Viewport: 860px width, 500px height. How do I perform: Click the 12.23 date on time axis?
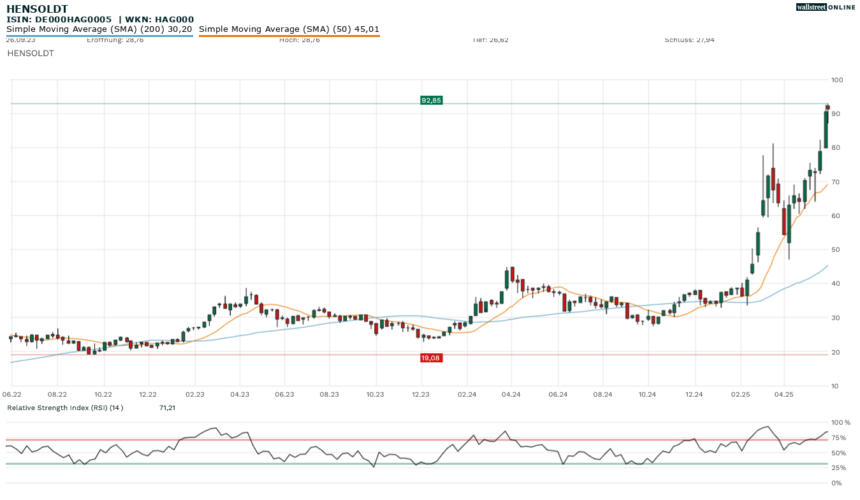[420, 395]
